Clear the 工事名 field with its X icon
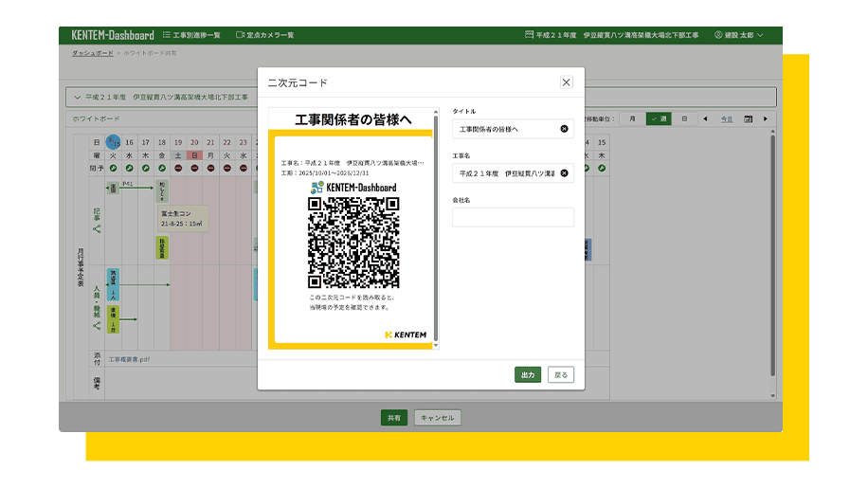This screenshot has width=868, height=488. (564, 173)
